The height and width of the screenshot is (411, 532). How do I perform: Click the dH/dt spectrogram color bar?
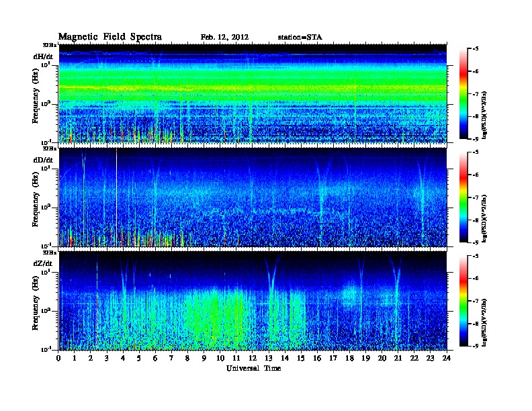point(463,93)
